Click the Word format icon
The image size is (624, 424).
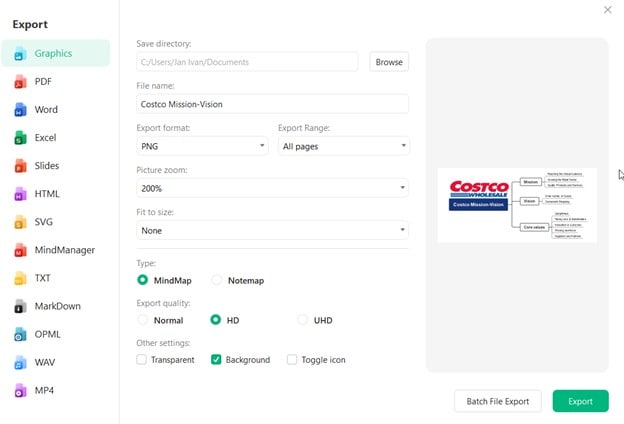pyautogui.click(x=21, y=110)
